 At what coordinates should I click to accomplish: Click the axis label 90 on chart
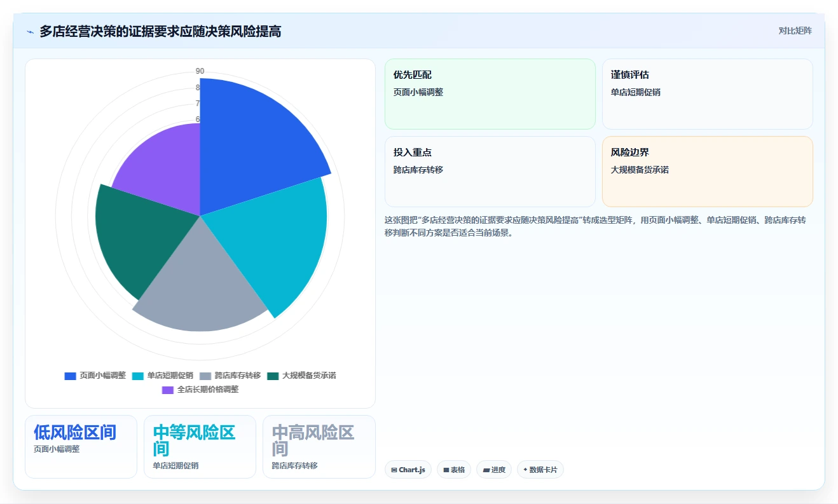pyautogui.click(x=200, y=71)
